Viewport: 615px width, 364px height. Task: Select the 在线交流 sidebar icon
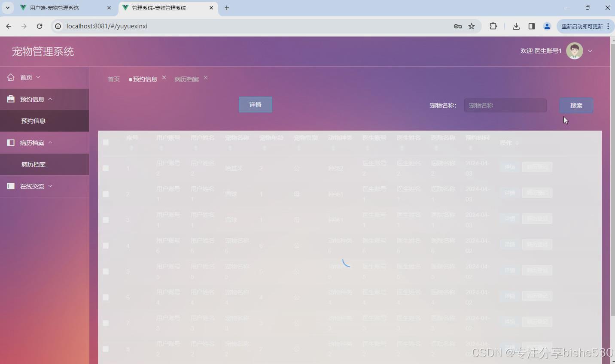(x=10, y=186)
